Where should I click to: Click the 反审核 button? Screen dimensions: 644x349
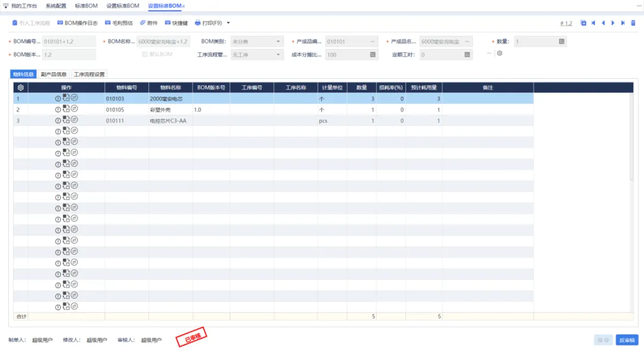pyautogui.click(x=627, y=339)
